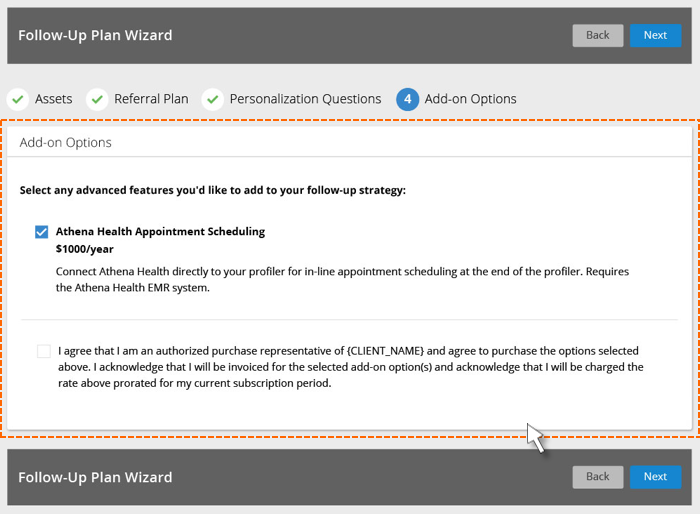Open the Referral Plan step

[151, 99]
